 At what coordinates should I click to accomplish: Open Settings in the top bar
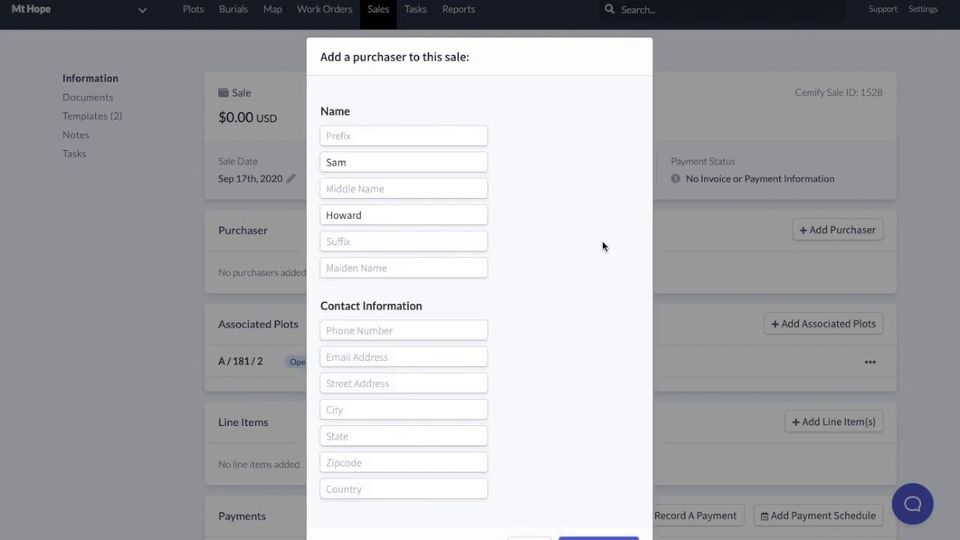(923, 10)
